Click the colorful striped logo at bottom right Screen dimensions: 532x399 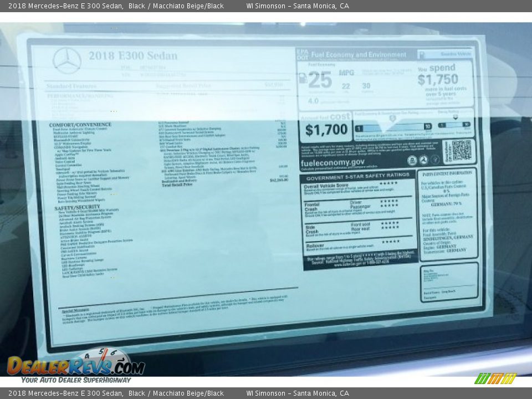point(495,378)
